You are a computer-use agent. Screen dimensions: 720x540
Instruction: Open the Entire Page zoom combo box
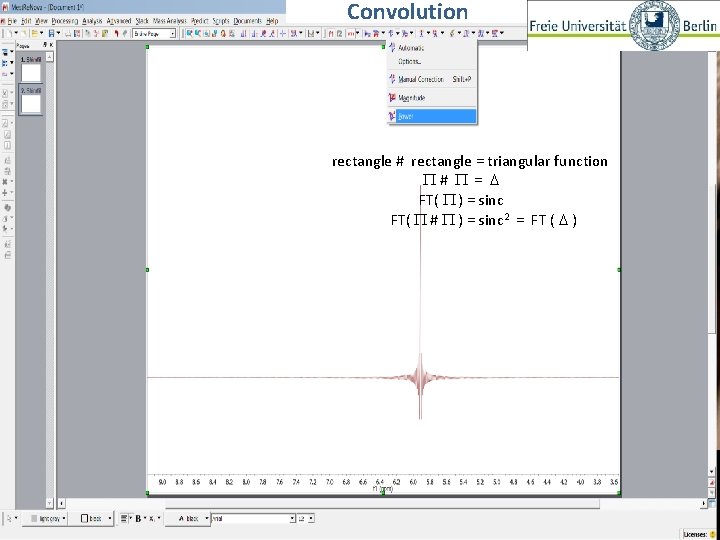click(154, 34)
